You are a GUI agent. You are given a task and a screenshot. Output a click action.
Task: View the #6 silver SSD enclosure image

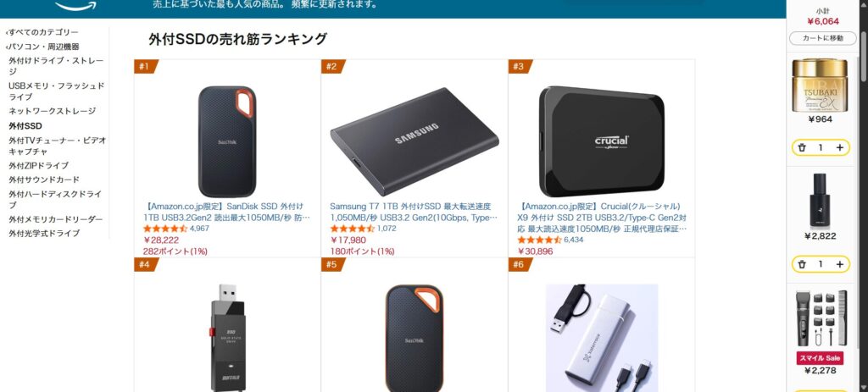point(602,338)
